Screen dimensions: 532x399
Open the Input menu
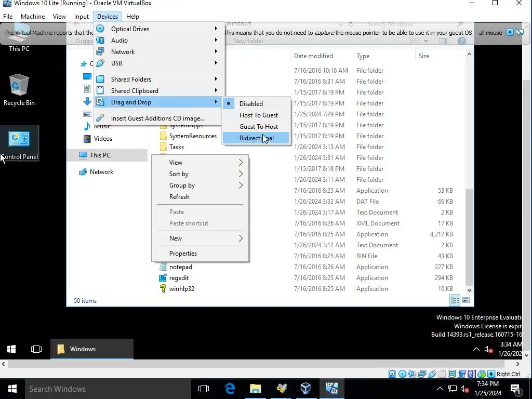82,16
